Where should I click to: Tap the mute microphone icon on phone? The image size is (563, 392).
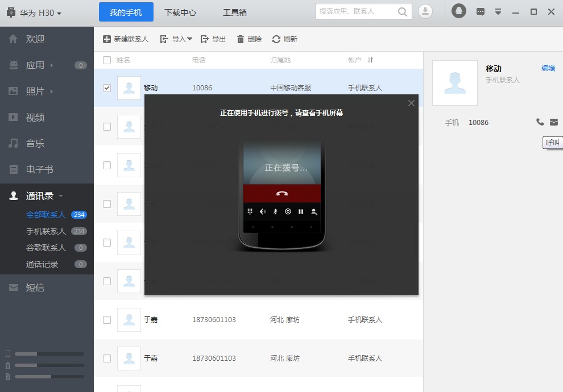click(x=275, y=211)
